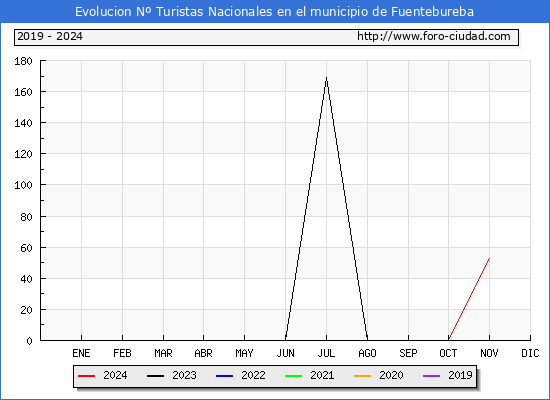Viewport: 550px width, 400px height.
Task: Click the DIC month axis label
Action: (530, 353)
